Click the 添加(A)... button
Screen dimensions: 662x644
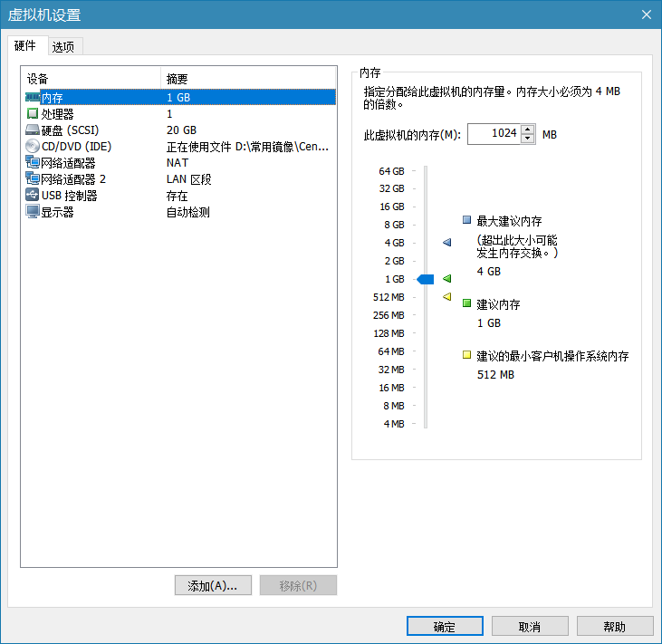click(x=213, y=585)
